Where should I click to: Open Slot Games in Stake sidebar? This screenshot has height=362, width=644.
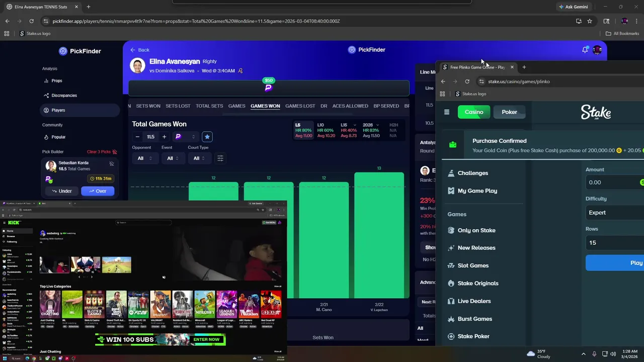click(x=468, y=265)
